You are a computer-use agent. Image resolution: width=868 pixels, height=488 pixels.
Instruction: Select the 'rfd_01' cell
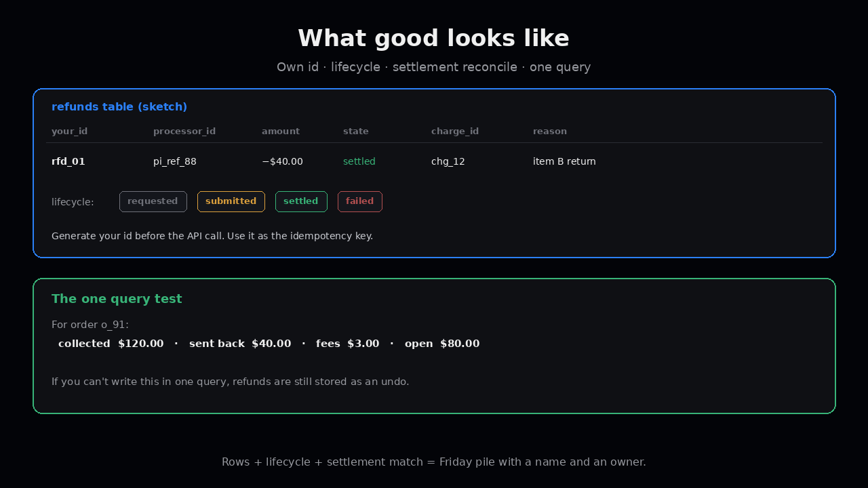[x=68, y=161]
